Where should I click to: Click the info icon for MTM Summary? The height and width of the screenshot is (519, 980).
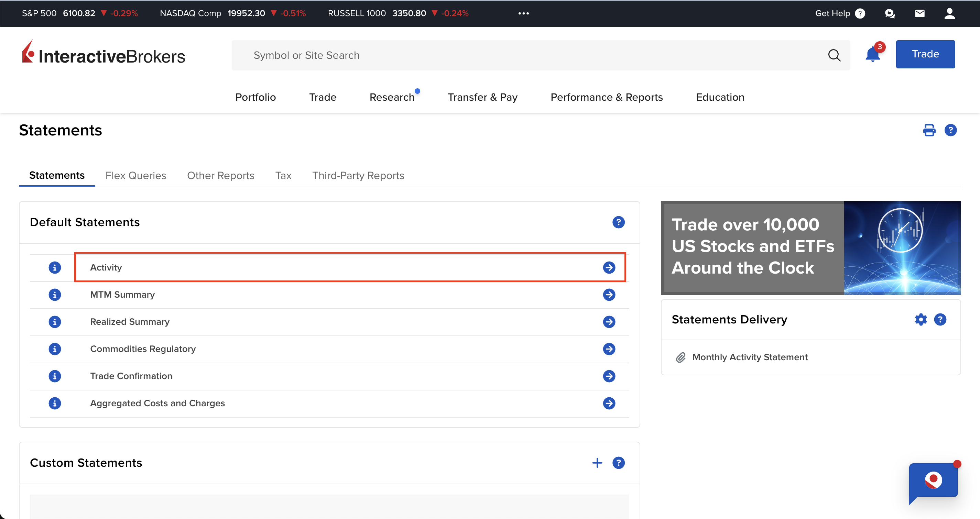coord(55,295)
